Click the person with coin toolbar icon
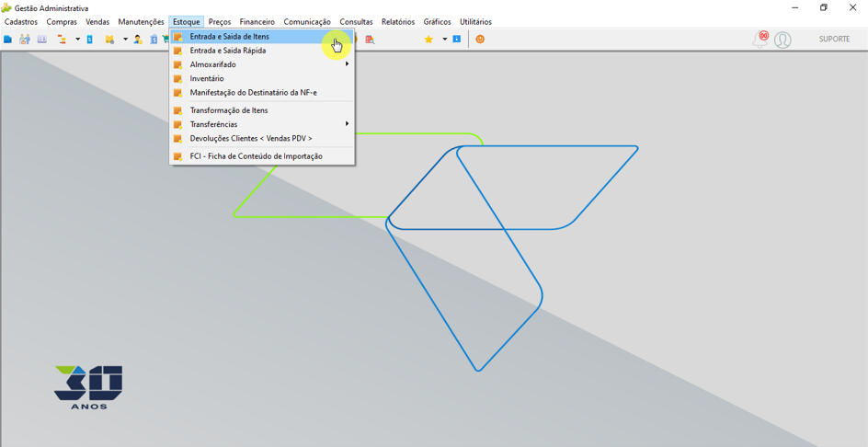Screen dimensions: 868x447 click(x=138, y=40)
